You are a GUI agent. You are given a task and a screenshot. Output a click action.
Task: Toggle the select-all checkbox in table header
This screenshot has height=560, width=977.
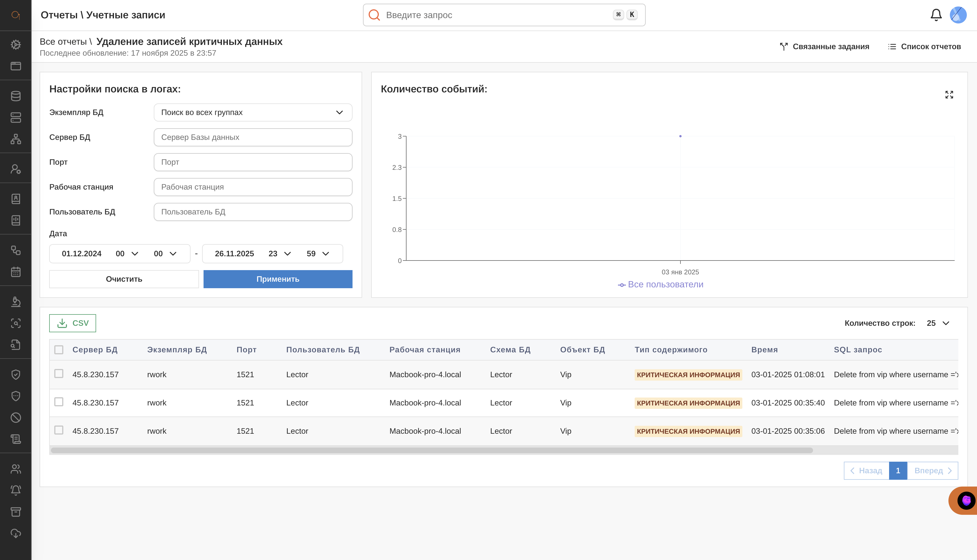coord(59,350)
